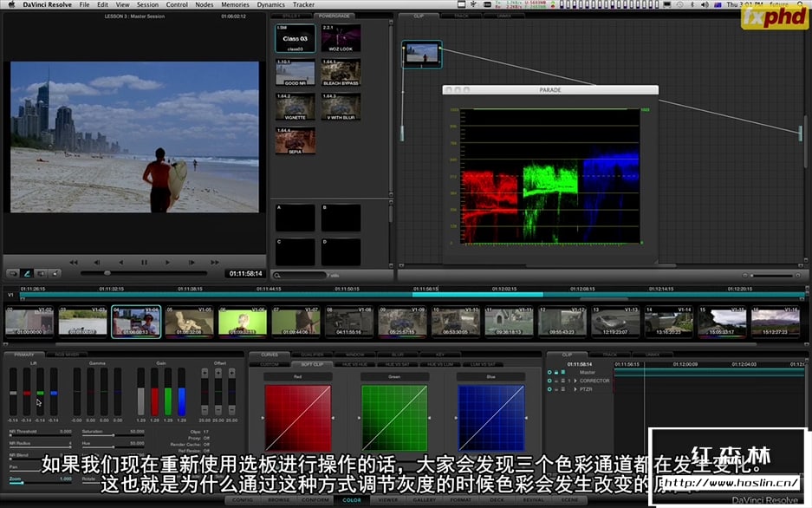Toggle the PTZR keyframe mode icon
Viewport: 812px width, 508px height.
(x=563, y=389)
